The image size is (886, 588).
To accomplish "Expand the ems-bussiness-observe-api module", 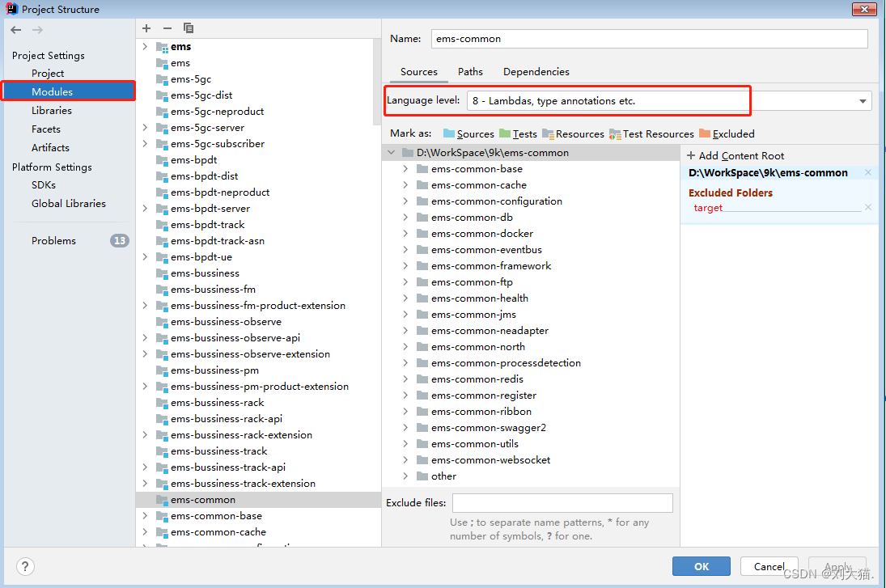I will pyautogui.click(x=145, y=338).
